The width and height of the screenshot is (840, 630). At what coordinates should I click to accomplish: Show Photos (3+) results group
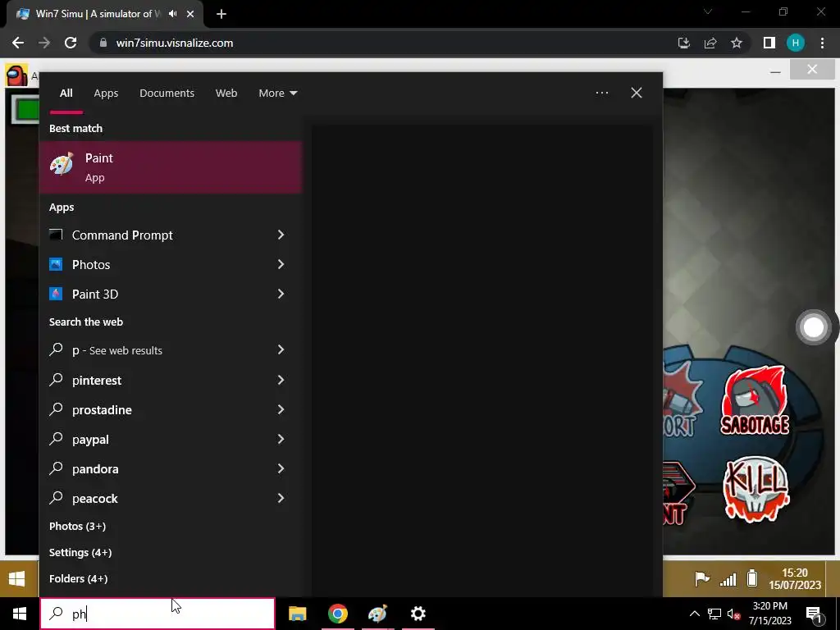pos(78,526)
